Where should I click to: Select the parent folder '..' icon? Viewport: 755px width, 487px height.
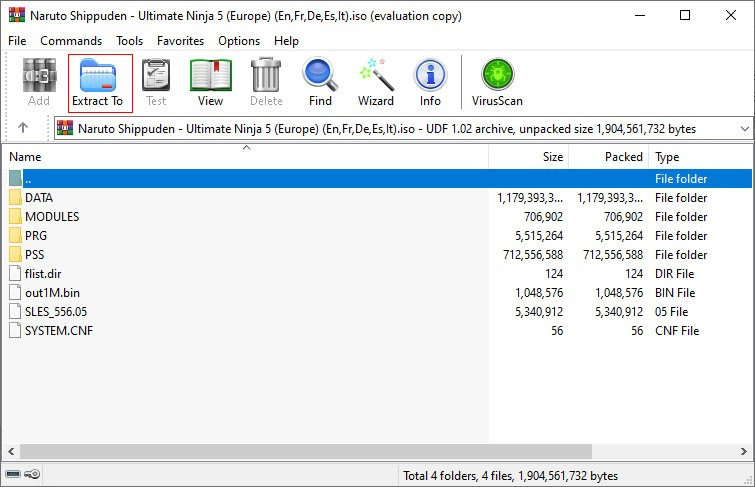tap(15, 178)
